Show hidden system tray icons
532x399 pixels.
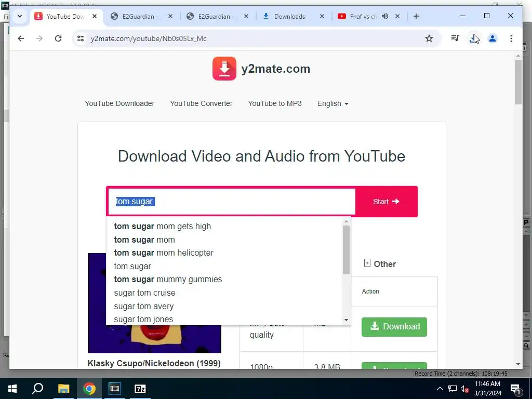[x=440, y=389]
